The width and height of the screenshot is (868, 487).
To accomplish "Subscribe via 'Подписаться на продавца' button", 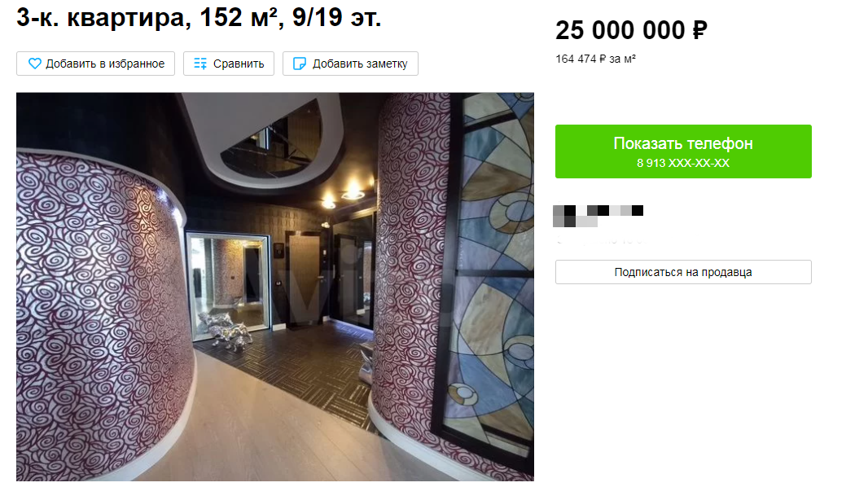I will (x=683, y=272).
